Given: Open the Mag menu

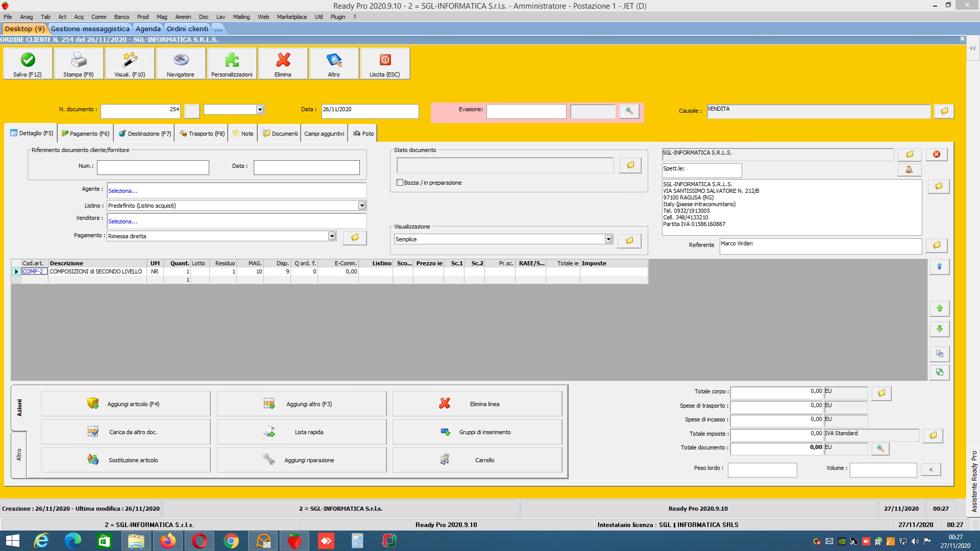Looking at the screenshot, I should (162, 17).
